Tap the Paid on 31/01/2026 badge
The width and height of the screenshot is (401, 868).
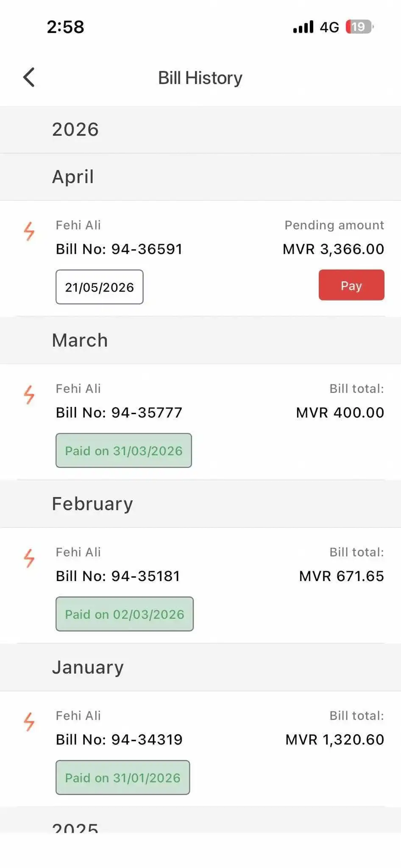click(123, 778)
